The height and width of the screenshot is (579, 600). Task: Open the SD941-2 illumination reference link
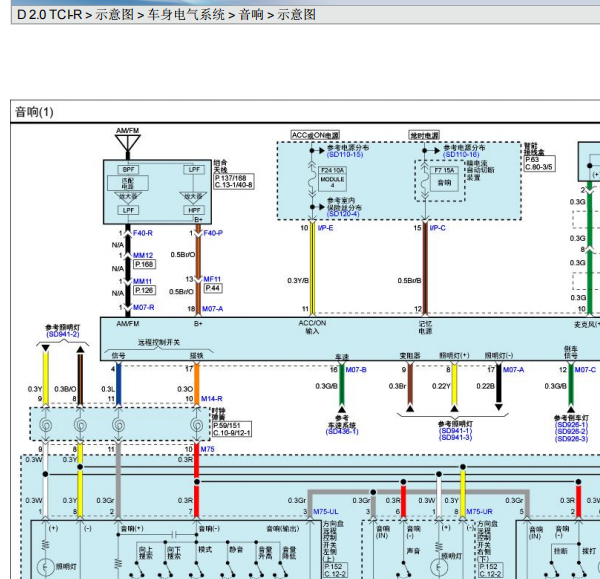click(63, 334)
